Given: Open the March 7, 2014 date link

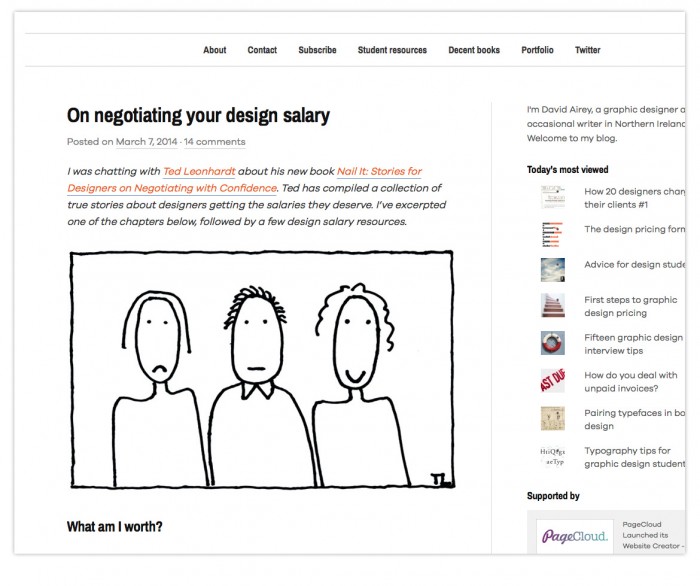Looking at the screenshot, I should (x=147, y=142).
